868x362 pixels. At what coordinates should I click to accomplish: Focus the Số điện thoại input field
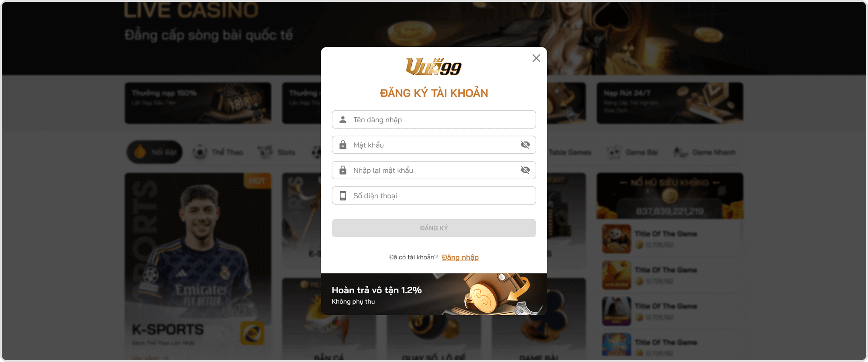click(434, 196)
